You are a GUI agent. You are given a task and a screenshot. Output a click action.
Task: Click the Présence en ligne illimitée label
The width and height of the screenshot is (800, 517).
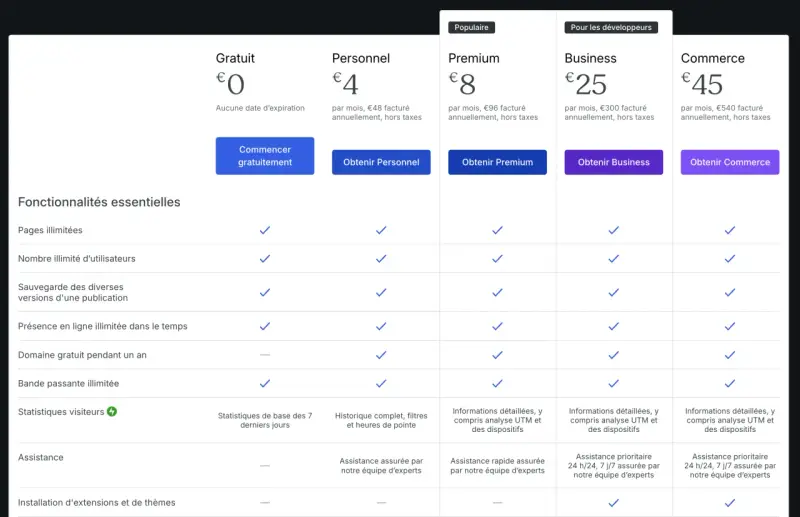coord(103,326)
